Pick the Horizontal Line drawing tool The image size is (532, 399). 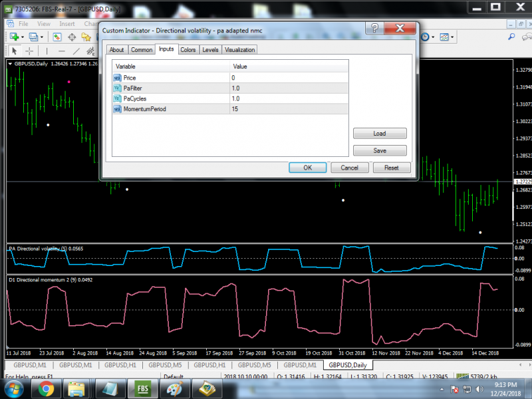coord(61,51)
